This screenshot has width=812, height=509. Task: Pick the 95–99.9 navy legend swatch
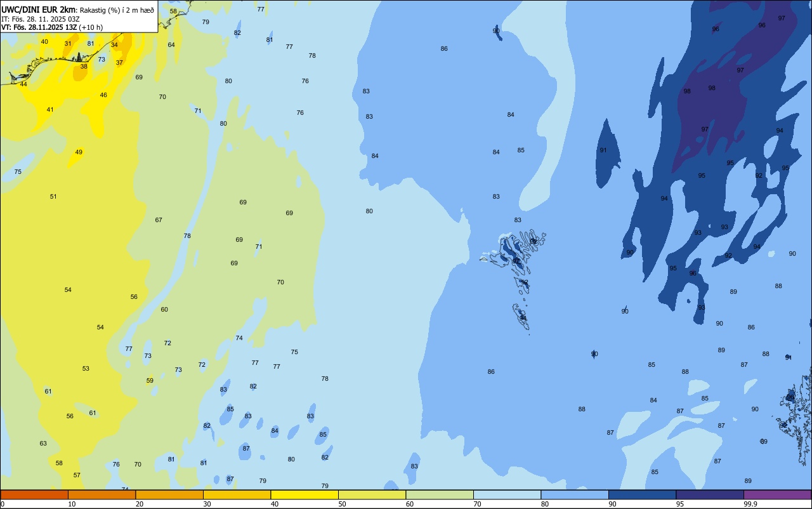coord(710,494)
